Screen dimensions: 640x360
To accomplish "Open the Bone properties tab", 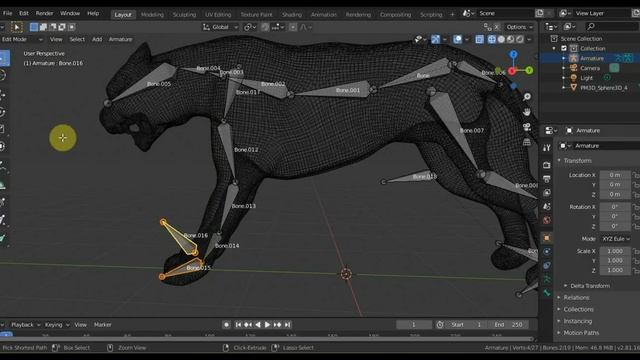I will point(547,293).
